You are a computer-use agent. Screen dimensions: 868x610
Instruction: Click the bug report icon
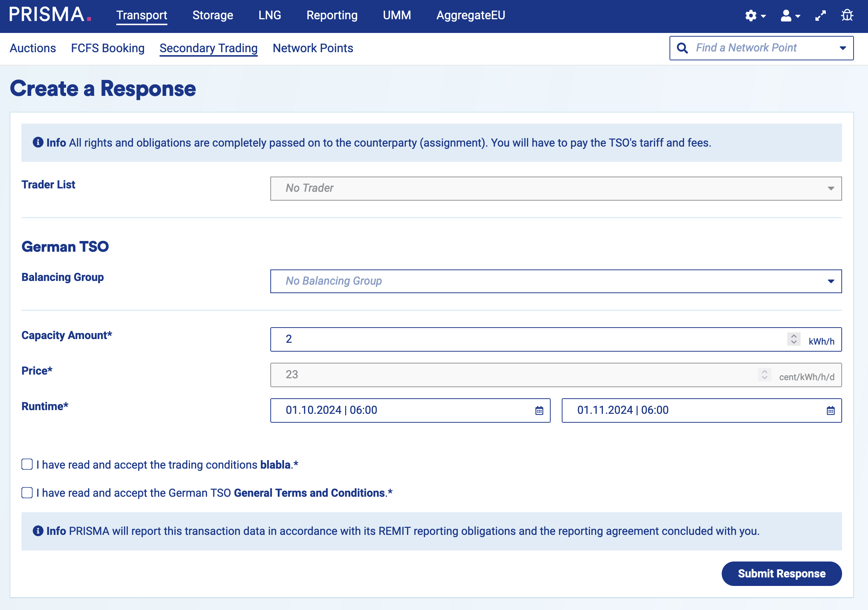tap(847, 16)
